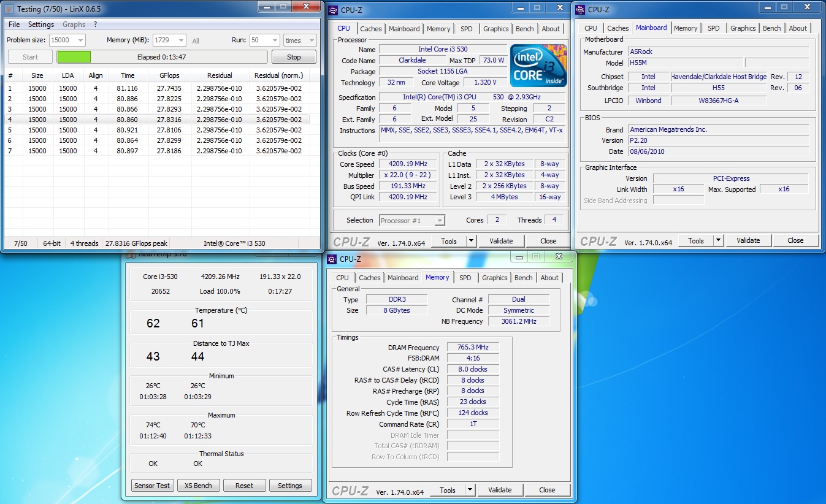826x504 pixels.
Task: Open Graphics tab in the Mainboard tab window
Action: [x=743, y=28]
